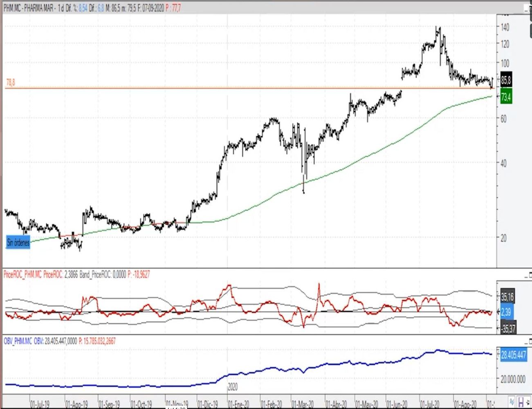The width and height of the screenshot is (532, 409).
Task: Click the '01-Ago-20' date axis label
Action: [x=465, y=405]
